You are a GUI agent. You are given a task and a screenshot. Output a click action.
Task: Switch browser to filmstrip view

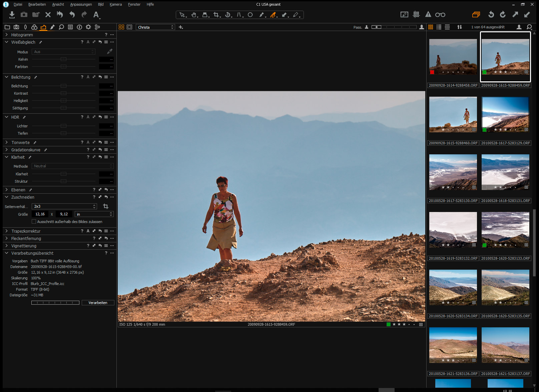[447, 27]
